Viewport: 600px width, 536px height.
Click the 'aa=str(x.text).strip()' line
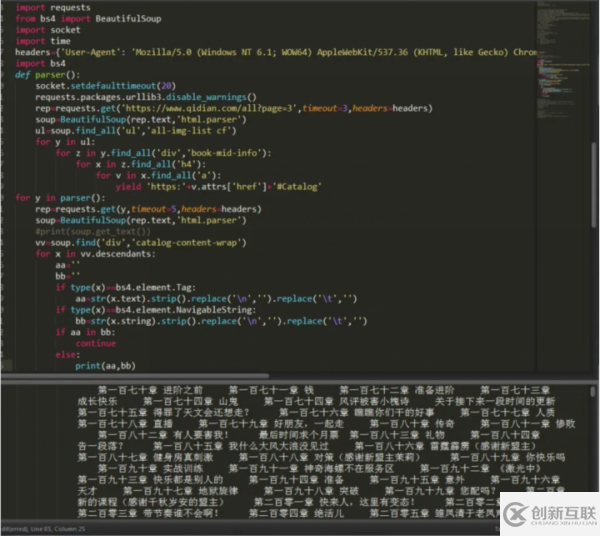pyautogui.click(x=216, y=299)
